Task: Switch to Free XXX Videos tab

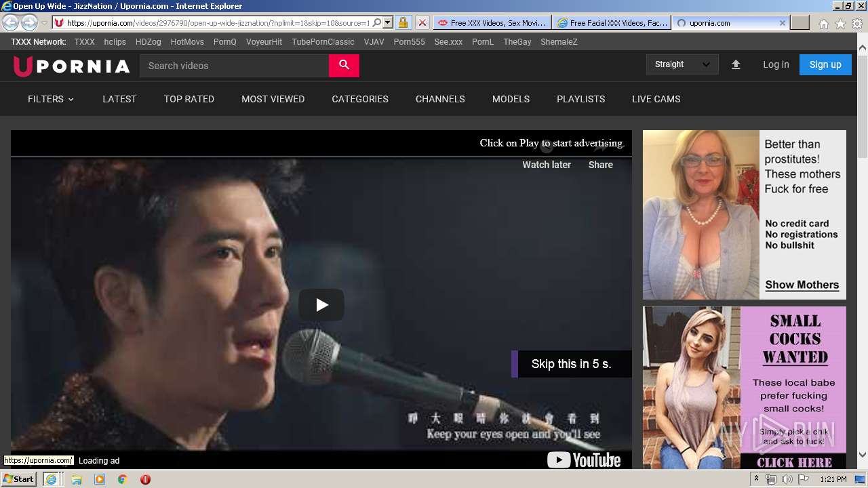Action: click(x=492, y=22)
